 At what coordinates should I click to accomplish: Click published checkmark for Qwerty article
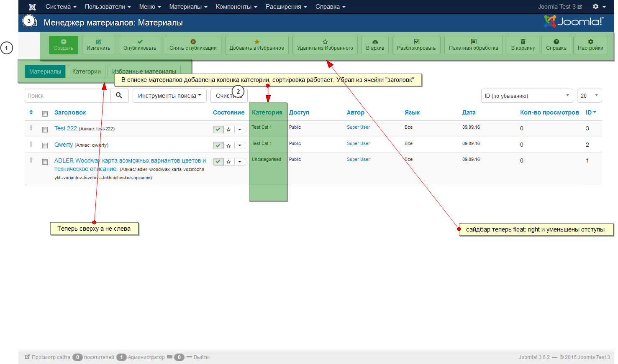click(218, 145)
